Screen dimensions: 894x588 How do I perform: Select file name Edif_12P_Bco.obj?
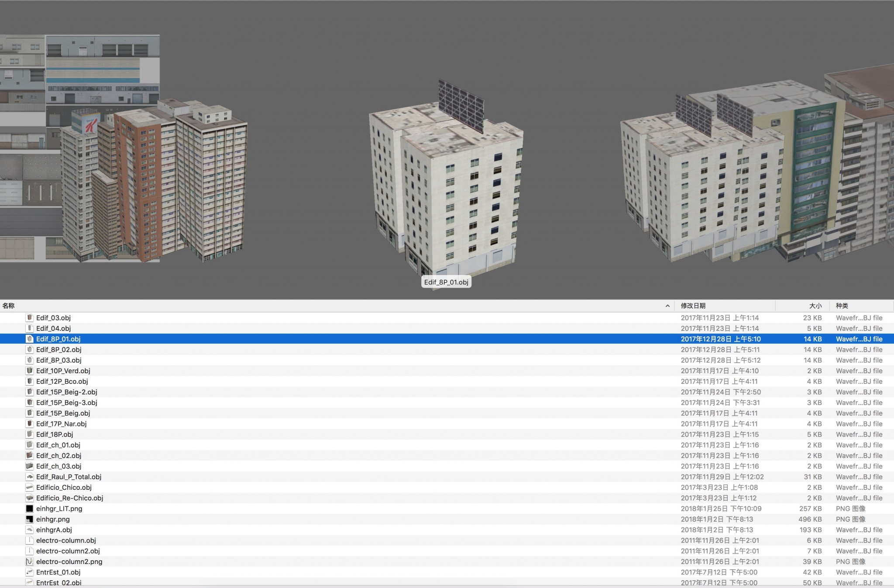point(62,382)
